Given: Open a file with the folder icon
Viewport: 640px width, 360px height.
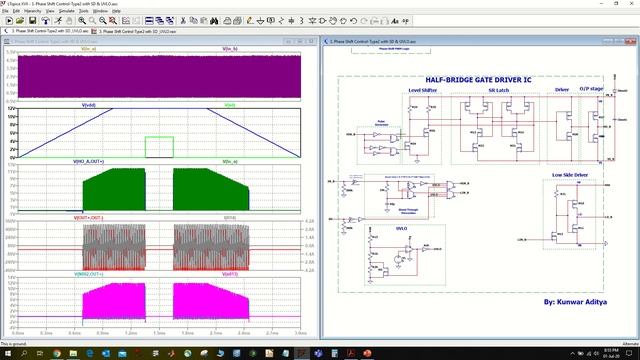Looking at the screenshot, I should [x=20, y=21].
